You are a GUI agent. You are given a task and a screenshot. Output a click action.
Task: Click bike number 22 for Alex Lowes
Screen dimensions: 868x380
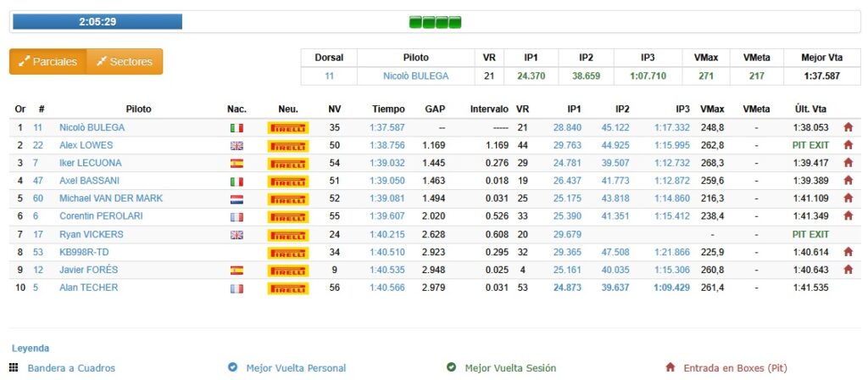point(38,145)
